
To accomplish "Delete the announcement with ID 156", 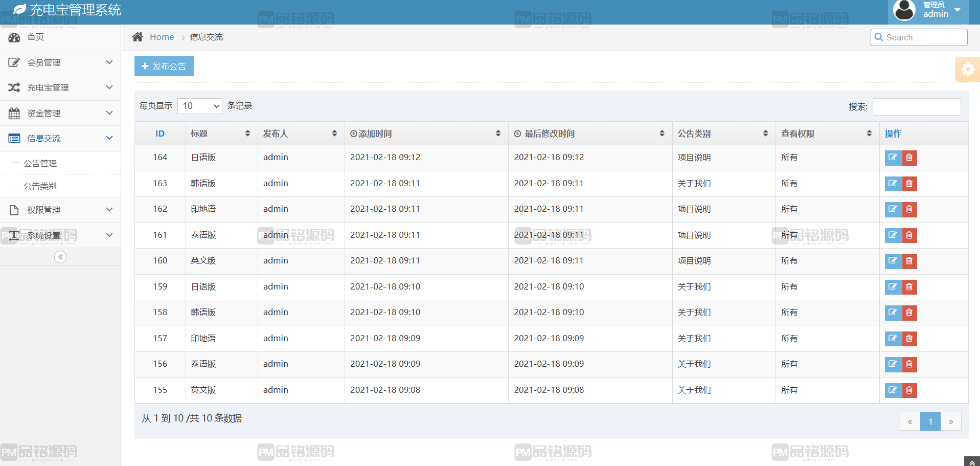I will [x=909, y=364].
